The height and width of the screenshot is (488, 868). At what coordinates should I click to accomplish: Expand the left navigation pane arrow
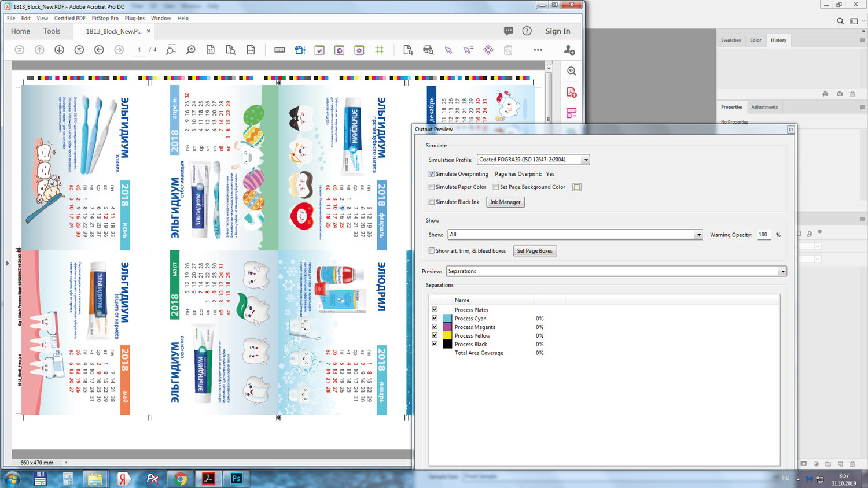[7, 263]
